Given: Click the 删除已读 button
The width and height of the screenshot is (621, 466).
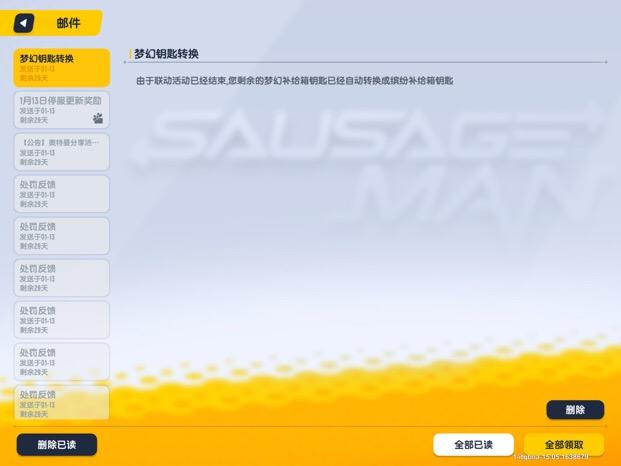Looking at the screenshot, I should click(57, 445).
